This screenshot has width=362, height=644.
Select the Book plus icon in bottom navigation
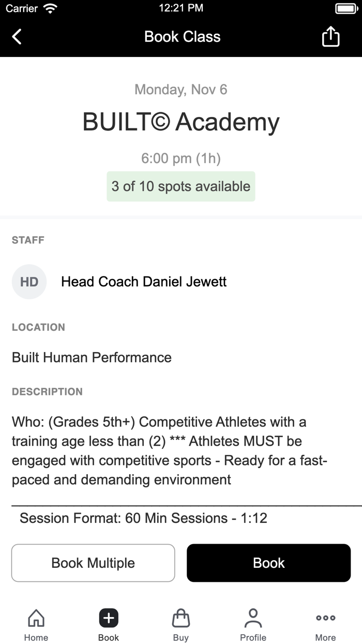[x=108, y=618]
